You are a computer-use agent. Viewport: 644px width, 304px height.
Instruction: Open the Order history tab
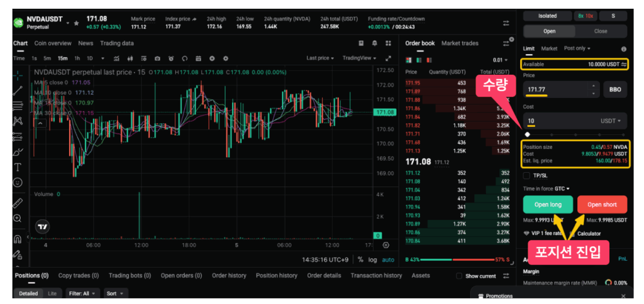click(x=228, y=275)
